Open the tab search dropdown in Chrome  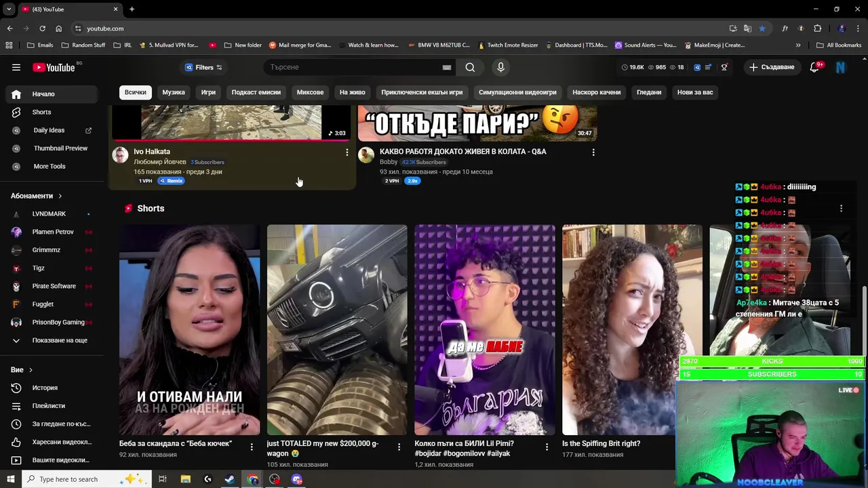pos(9,9)
